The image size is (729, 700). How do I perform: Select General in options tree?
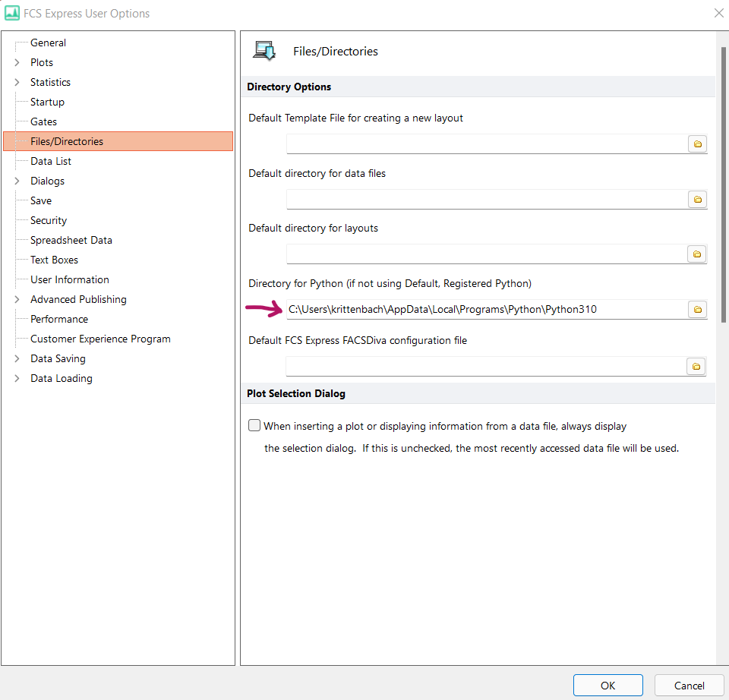click(x=48, y=43)
